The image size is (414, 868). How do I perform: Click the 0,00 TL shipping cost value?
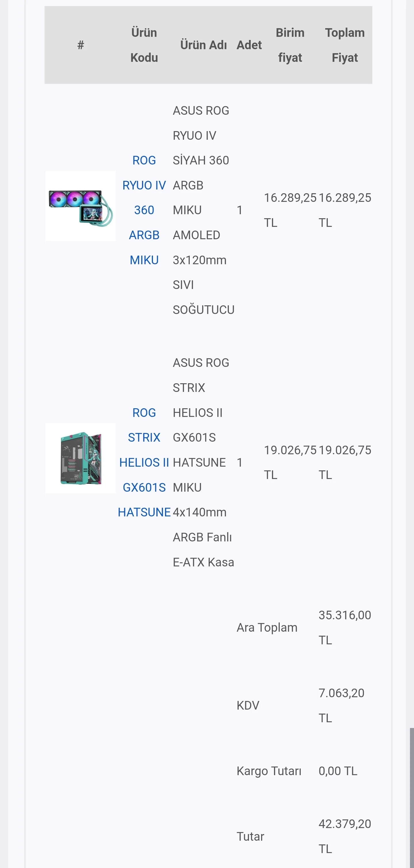click(338, 771)
